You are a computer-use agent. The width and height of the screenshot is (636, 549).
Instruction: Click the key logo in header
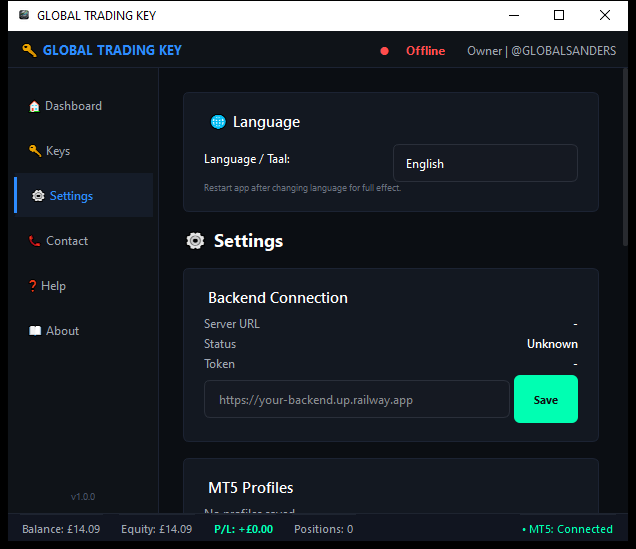pos(29,50)
